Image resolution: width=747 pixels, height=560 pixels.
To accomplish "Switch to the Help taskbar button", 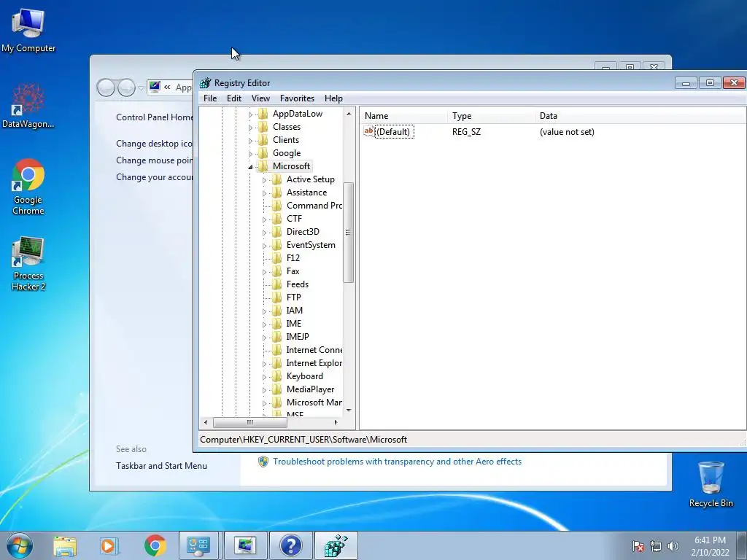I will tap(290, 545).
